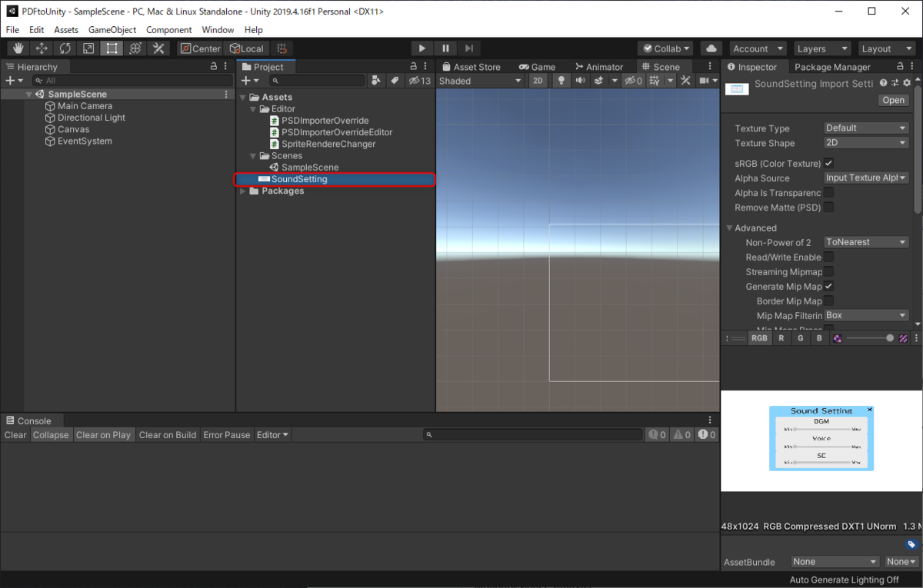Toggle scene audio speaker icon
923x588 pixels.
click(x=580, y=80)
